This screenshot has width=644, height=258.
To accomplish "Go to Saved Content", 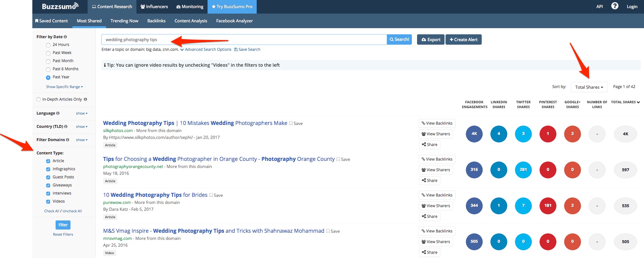I will 51,21.
